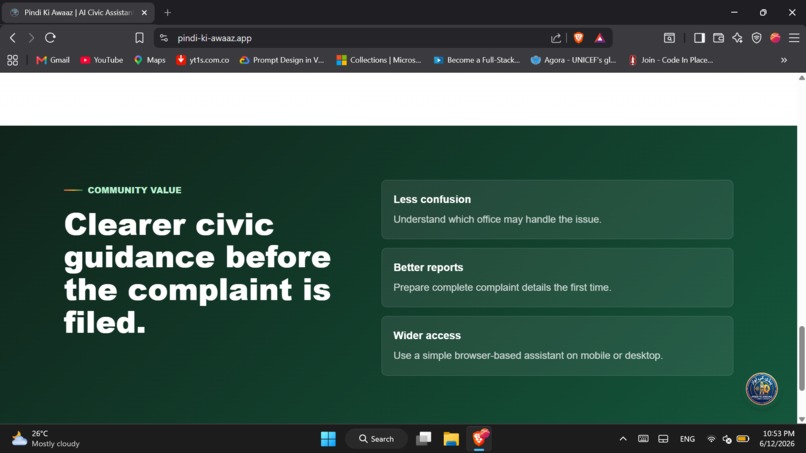Toggle the browser sidebar panel
Viewport: 806px width, 453px height.
click(x=699, y=38)
